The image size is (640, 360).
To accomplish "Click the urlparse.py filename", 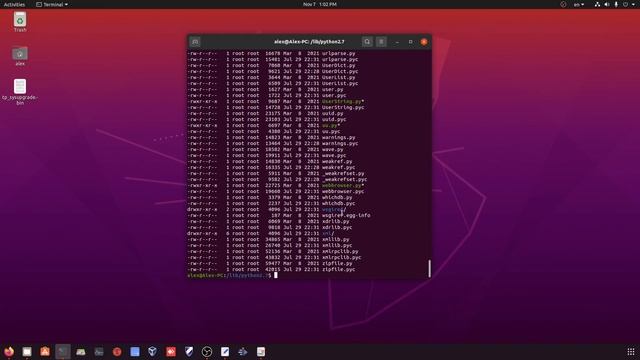I will point(338,53).
